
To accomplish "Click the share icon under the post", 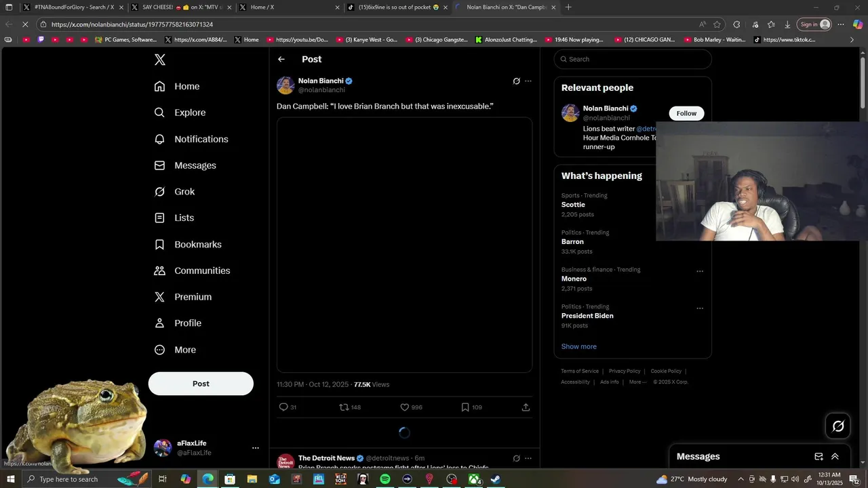I will pyautogui.click(x=526, y=407).
